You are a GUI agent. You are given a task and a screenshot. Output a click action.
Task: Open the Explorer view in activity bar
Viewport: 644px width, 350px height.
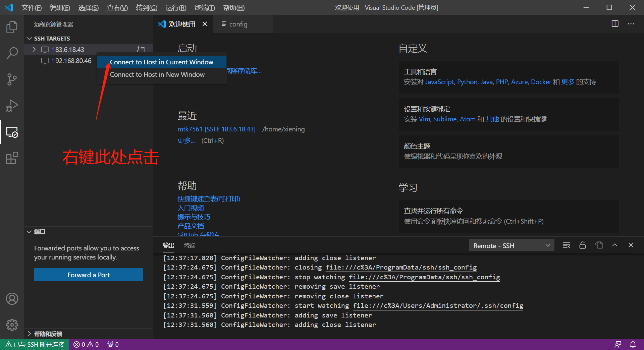point(12,27)
